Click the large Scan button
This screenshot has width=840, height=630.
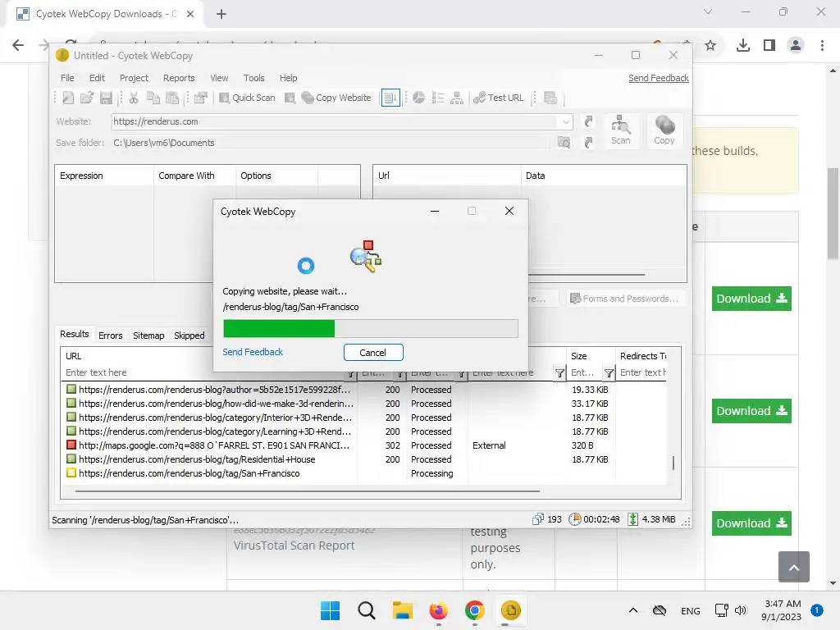621,130
